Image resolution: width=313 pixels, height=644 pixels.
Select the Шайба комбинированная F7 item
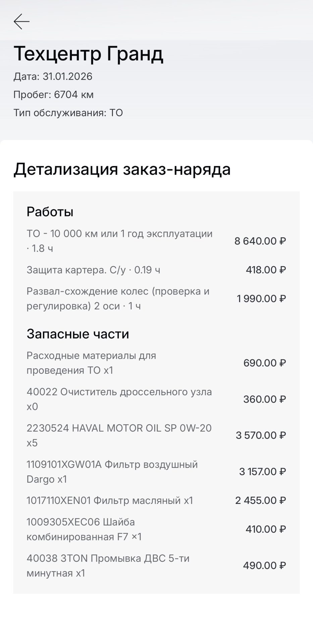click(84, 529)
